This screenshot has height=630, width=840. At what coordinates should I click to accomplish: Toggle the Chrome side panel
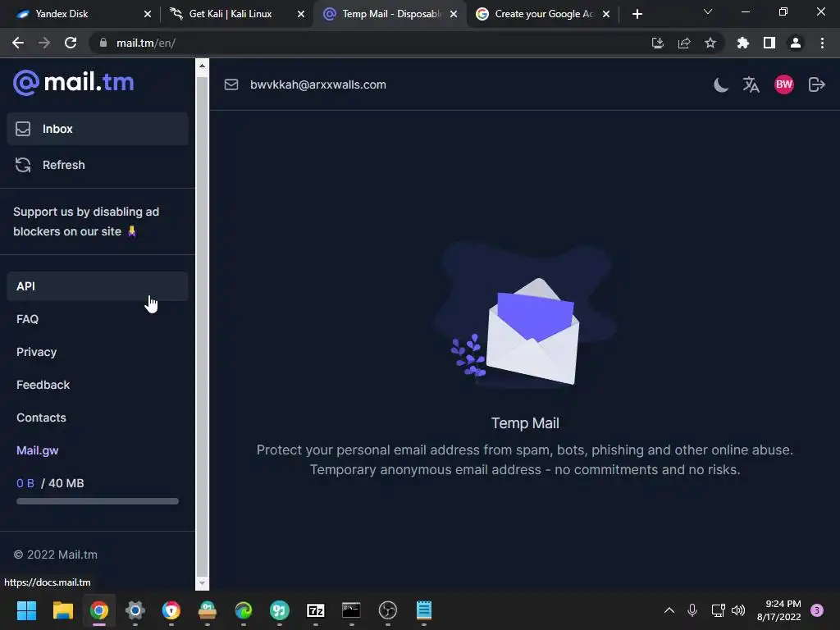pyautogui.click(x=769, y=43)
